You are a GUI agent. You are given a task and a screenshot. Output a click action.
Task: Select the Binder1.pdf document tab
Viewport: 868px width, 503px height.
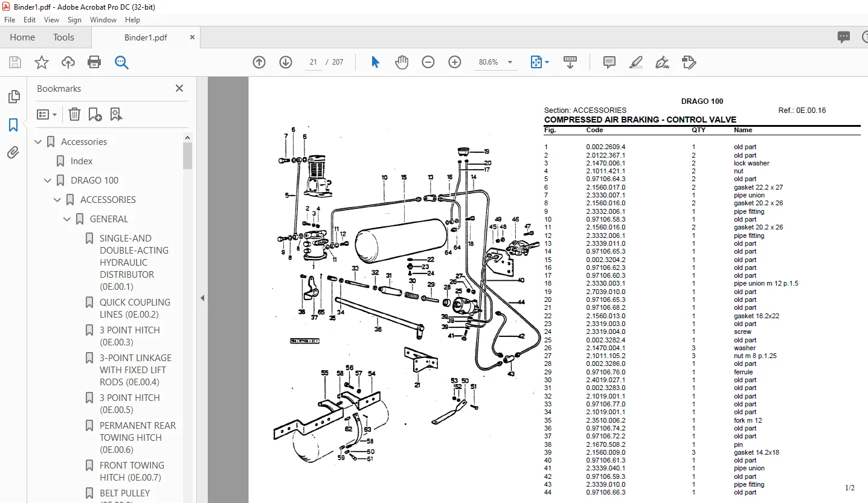(146, 37)
